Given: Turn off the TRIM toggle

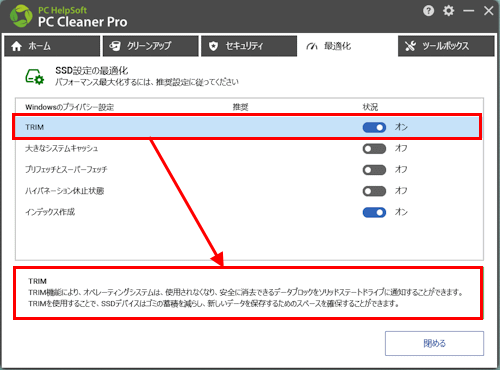Looking at the screenshot, I should [x=374, y=127].
